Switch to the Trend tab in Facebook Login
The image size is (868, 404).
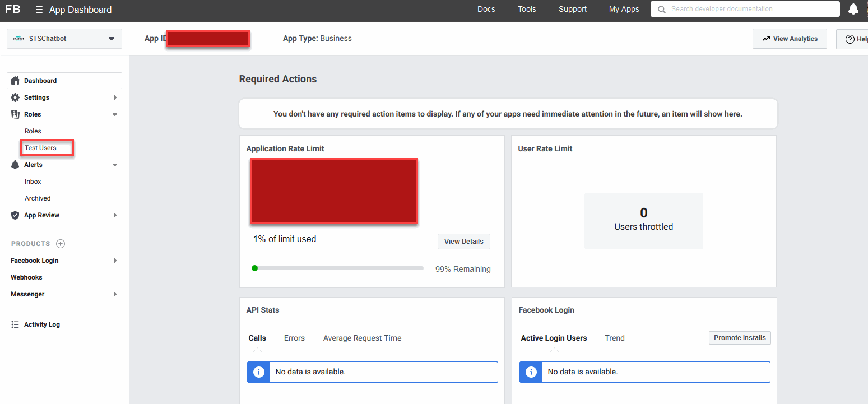(x=615, y=338)
